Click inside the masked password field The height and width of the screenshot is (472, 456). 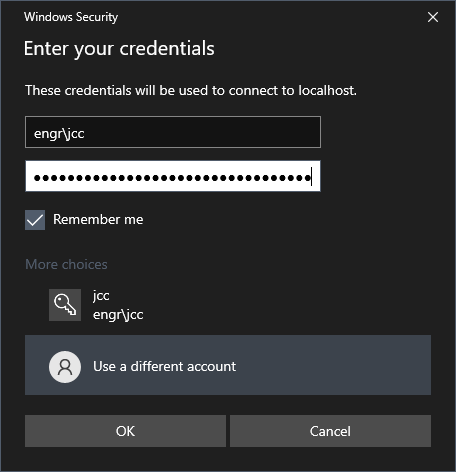(173, 176)
